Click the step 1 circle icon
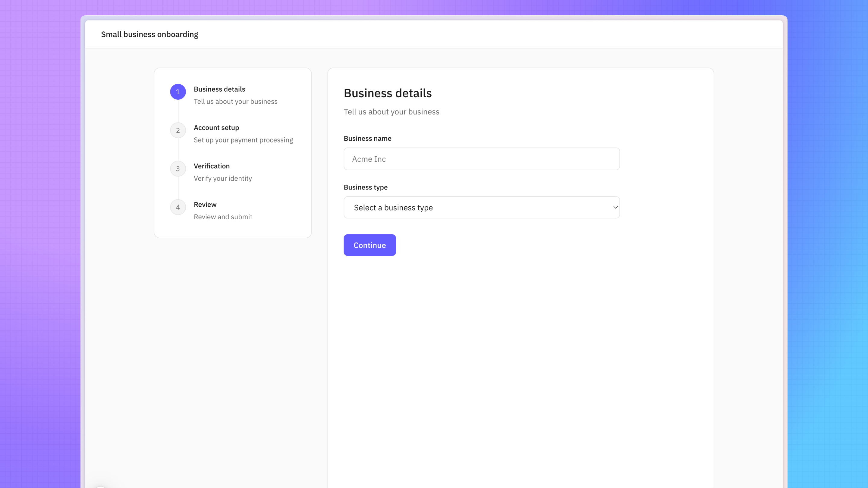This screenshot has height=488, width=868. (x=178, y=92)
